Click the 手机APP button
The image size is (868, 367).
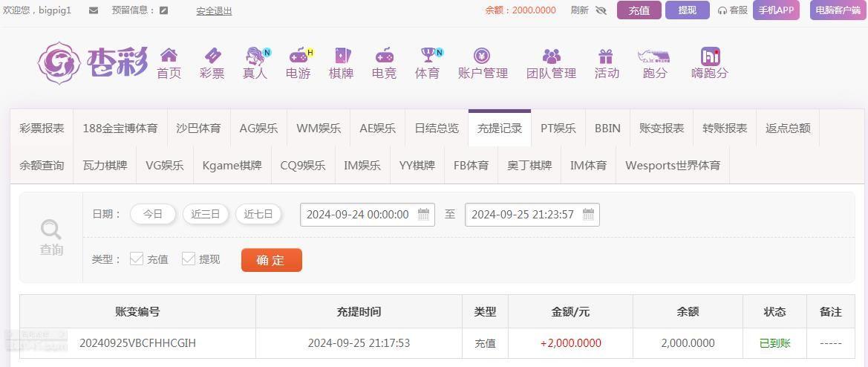point(776,10)
